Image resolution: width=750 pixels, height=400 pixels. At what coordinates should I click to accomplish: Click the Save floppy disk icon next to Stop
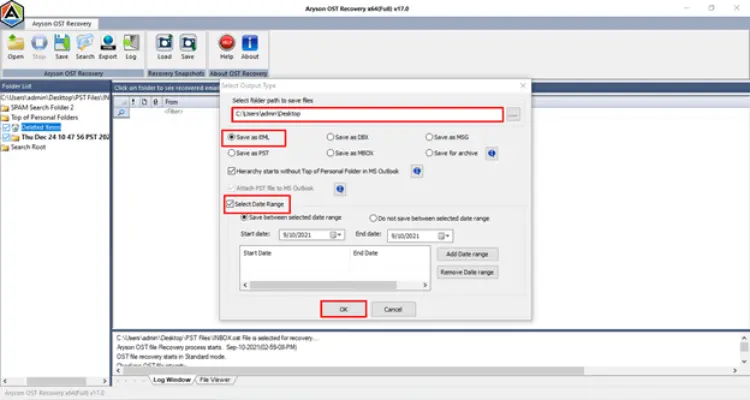(62, 47)
